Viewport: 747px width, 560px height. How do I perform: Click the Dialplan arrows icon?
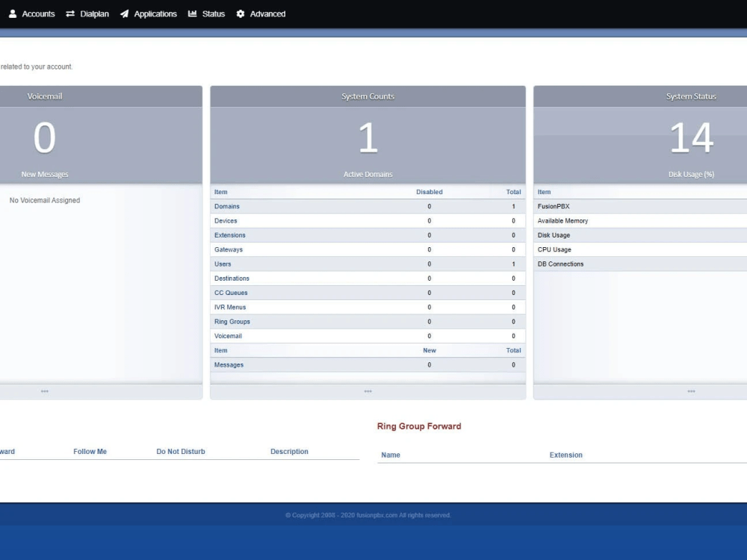pyautogui.click(x=70, y=13)
